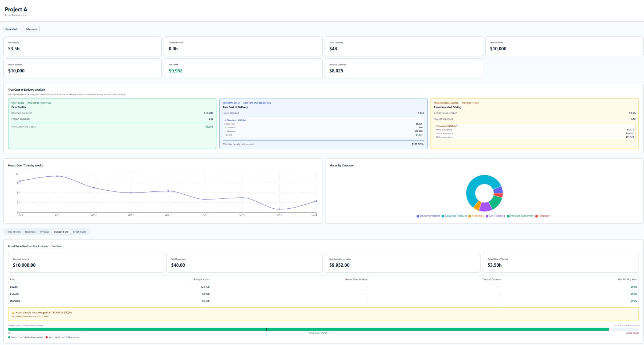Click the warning triangle icon in the yellow alert
644x345 pixels.
(13, 313)
